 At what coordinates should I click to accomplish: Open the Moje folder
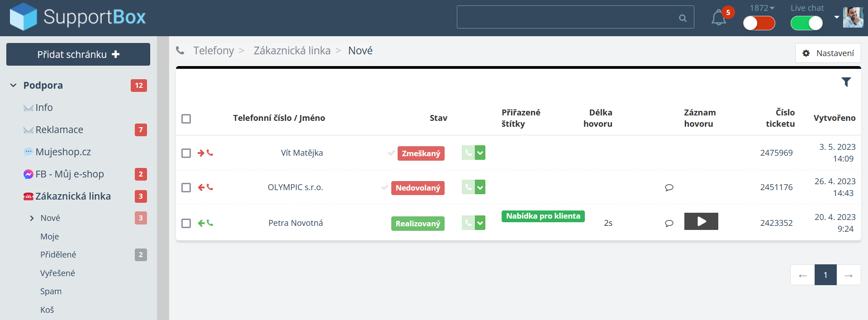[x=50, y=236]
